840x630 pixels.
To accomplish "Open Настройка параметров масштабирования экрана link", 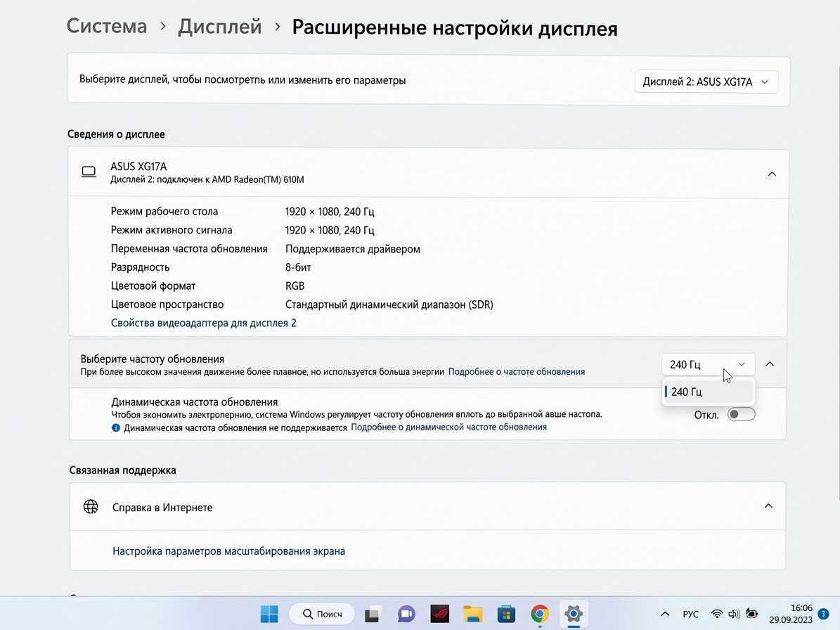I will pos(228,551).
